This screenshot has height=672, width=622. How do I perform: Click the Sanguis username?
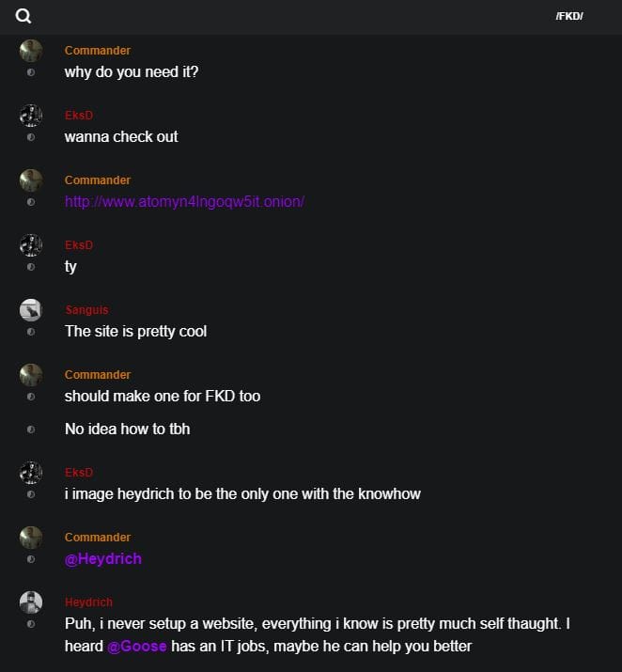(86, 310)
